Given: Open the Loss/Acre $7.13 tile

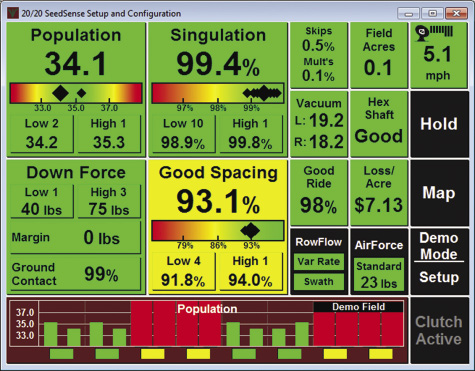Looking at the screenshot, I should (379, 193).
